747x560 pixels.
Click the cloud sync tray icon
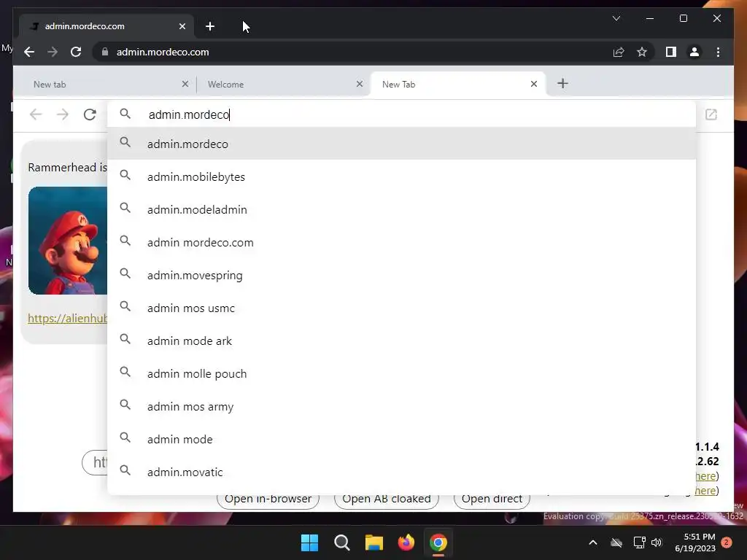pyautogui.click(x=616, y=542)
